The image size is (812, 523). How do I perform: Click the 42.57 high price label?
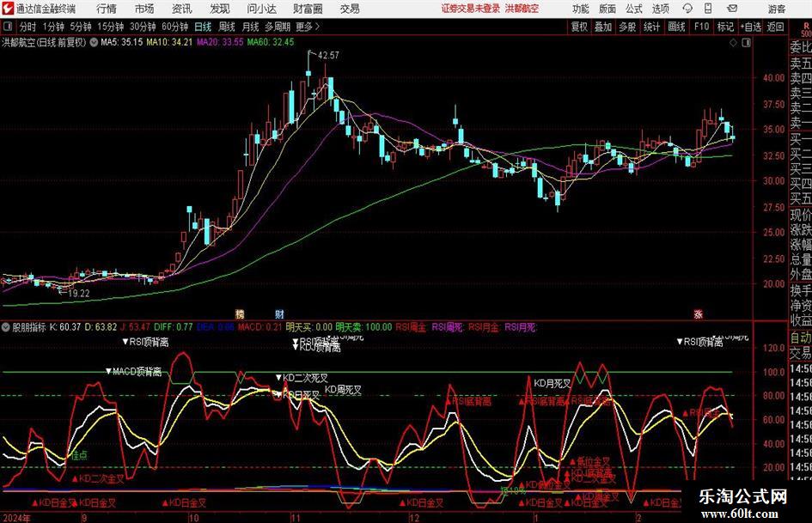[x=328, y=55]
